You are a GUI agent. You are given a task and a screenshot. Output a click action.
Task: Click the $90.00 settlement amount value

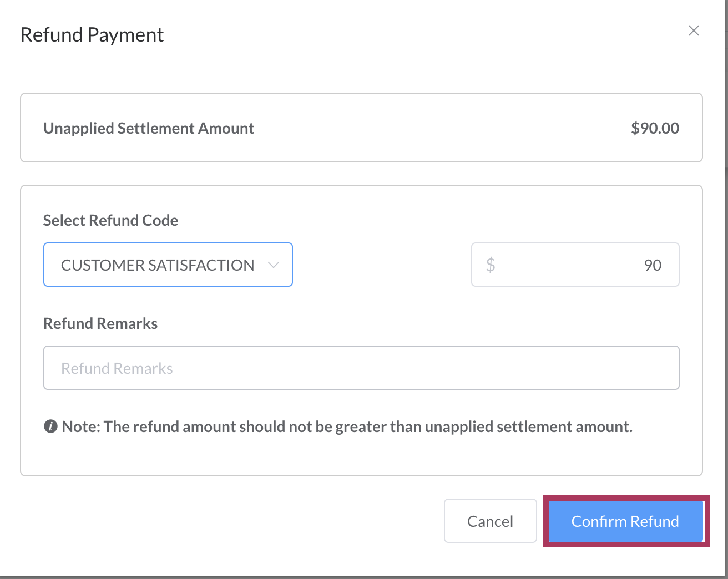[x=655, y=128]
